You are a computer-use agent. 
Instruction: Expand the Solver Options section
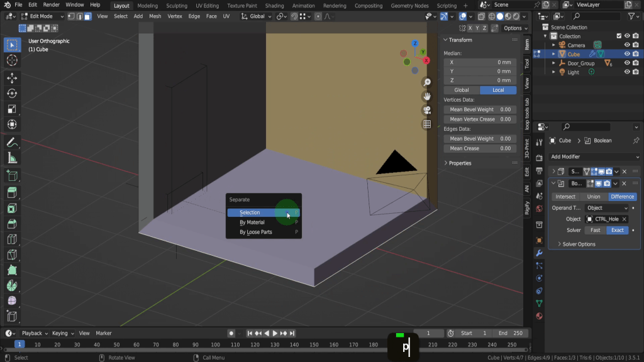click(x=578, y=244)
